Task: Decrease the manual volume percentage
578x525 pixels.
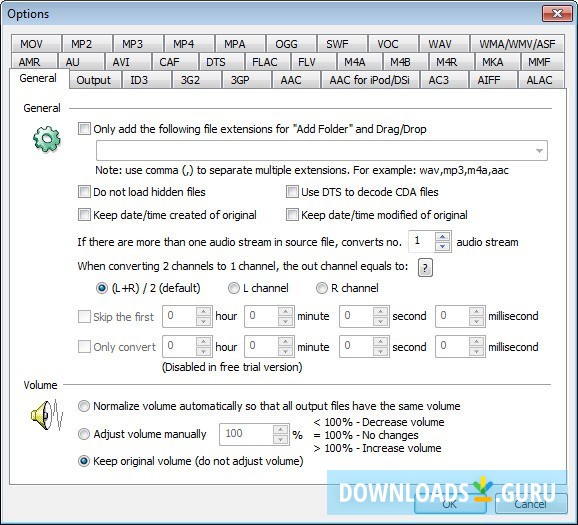Action: (x=281, y=439)
